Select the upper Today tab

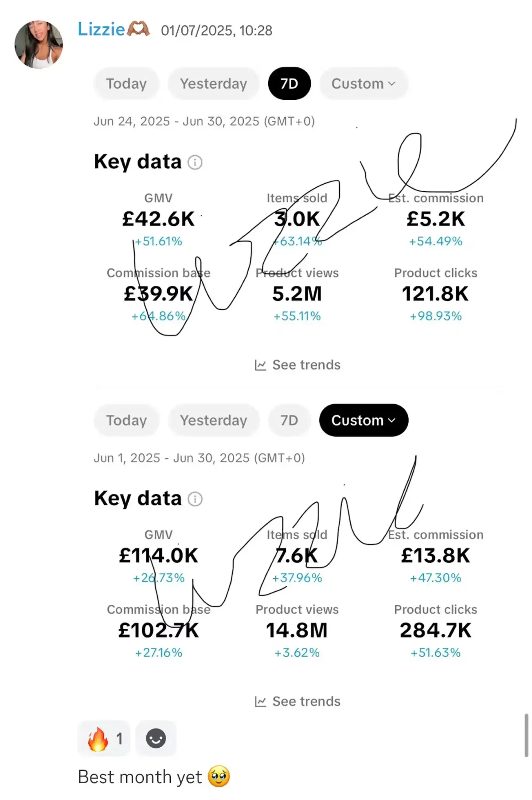click(126, 83)
